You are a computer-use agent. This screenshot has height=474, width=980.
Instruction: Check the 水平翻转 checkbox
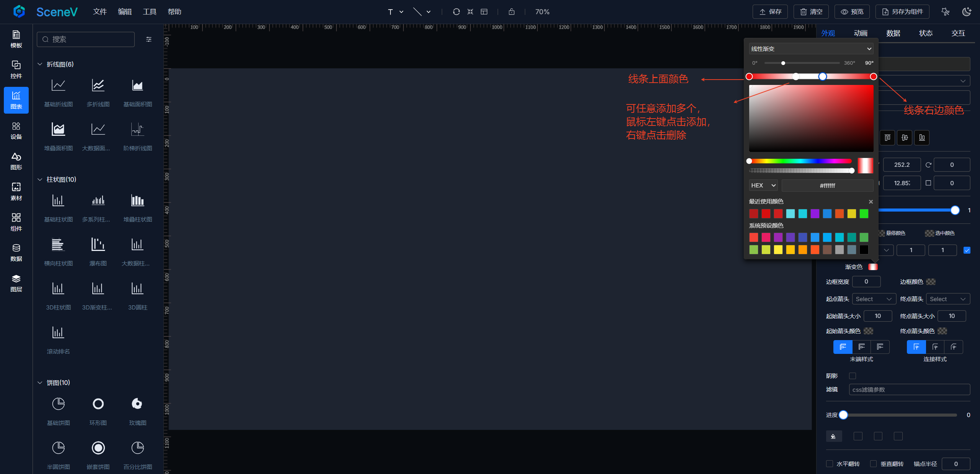point(830,464)
